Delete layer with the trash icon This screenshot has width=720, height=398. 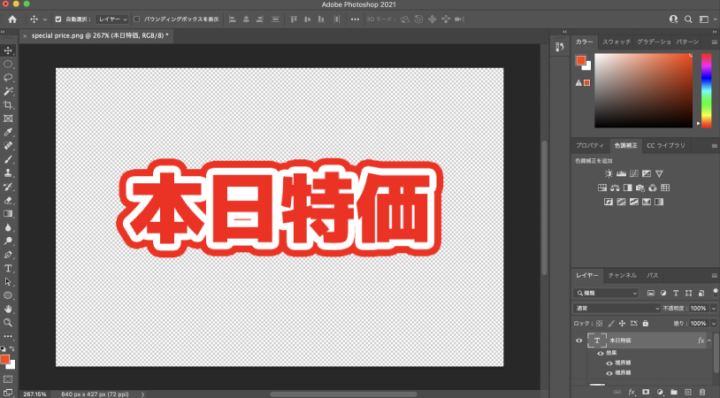point(702,392)
